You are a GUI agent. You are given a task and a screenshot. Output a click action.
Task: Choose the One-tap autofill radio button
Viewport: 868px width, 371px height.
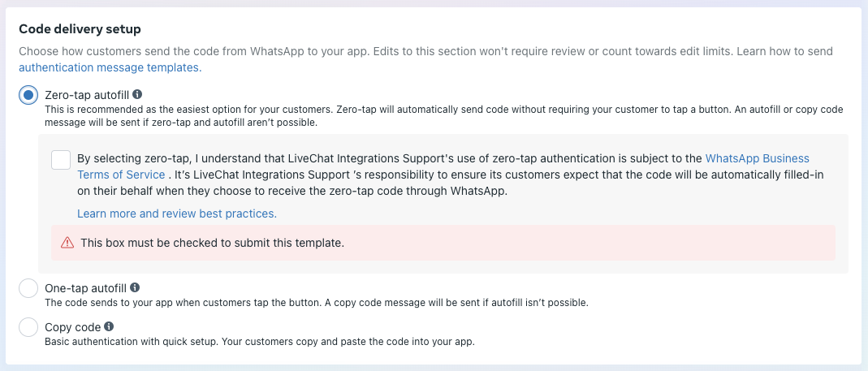pyautogui.click(x=28, y=288)
